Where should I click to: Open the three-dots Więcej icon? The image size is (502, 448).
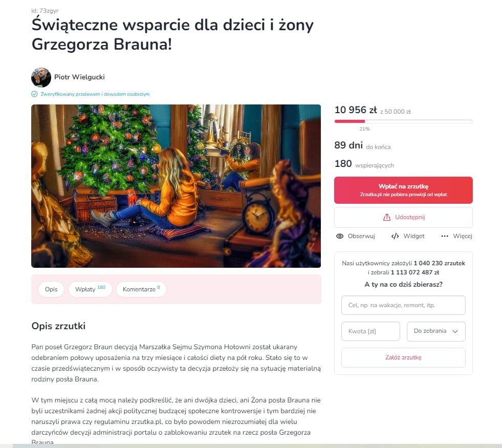pos(445,236)
